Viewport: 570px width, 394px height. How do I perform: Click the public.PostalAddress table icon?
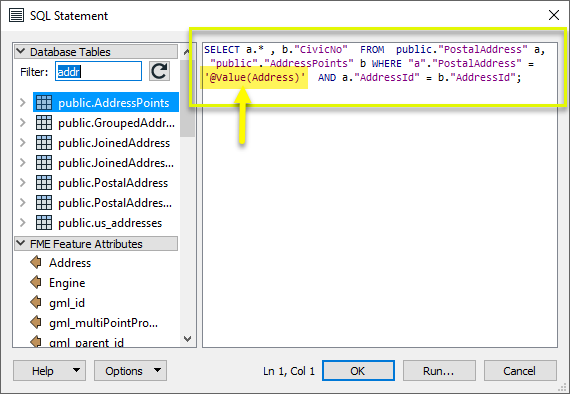coord(44,182)
